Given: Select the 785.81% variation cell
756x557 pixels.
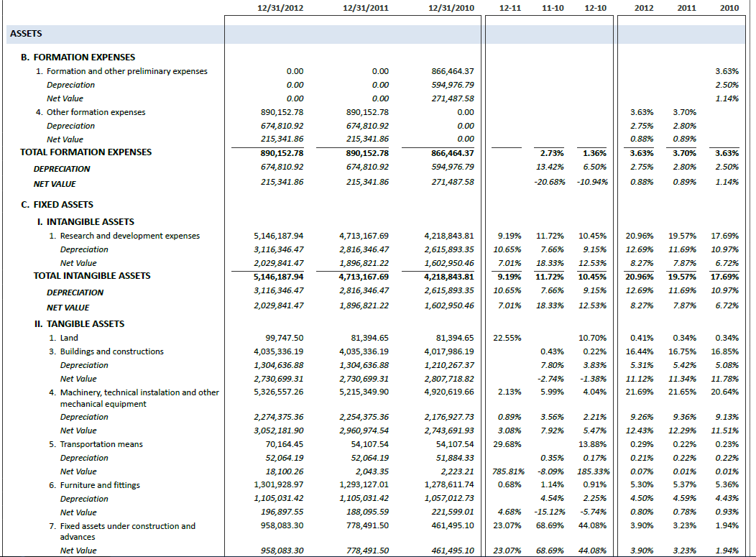Looking at the screenshot, I should click(x=507, y=472).
